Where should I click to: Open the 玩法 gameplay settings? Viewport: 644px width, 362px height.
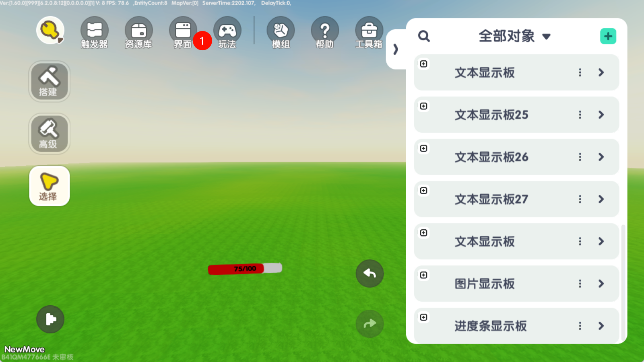[227, 33]
